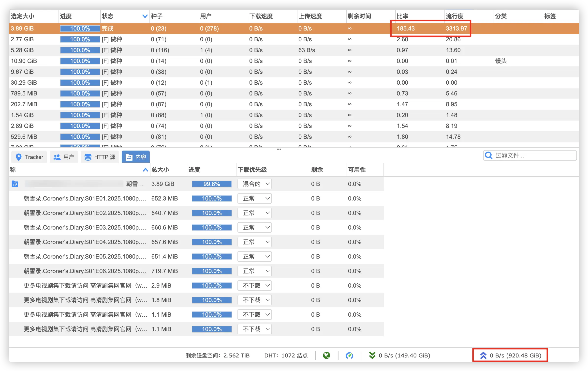588x371 pixels.
Task: Switch to the 用户 peers tab
Action: point(64,157)
